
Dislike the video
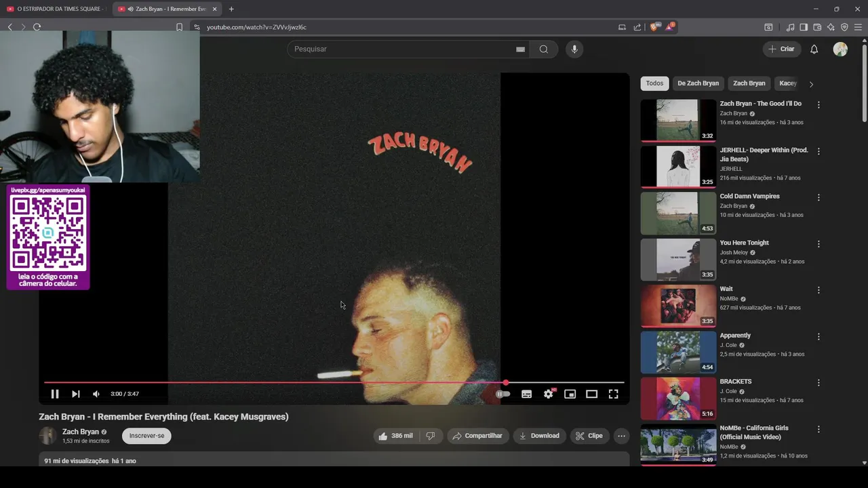click(x=430, y=436)
